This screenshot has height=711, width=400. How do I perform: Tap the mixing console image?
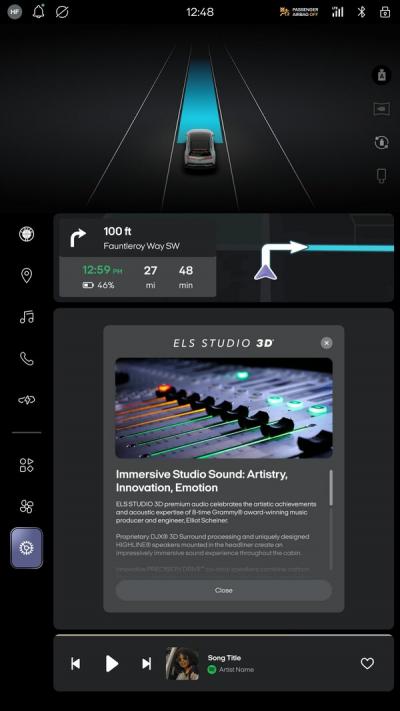(x=224, y=408)
